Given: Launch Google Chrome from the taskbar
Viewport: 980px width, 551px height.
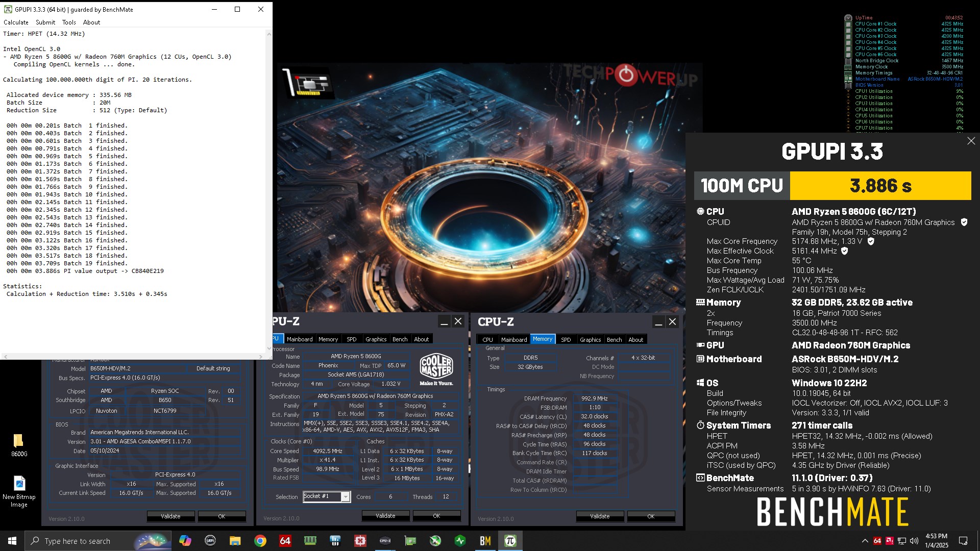Looking at the screenshot, I should [x=260, y=541].
